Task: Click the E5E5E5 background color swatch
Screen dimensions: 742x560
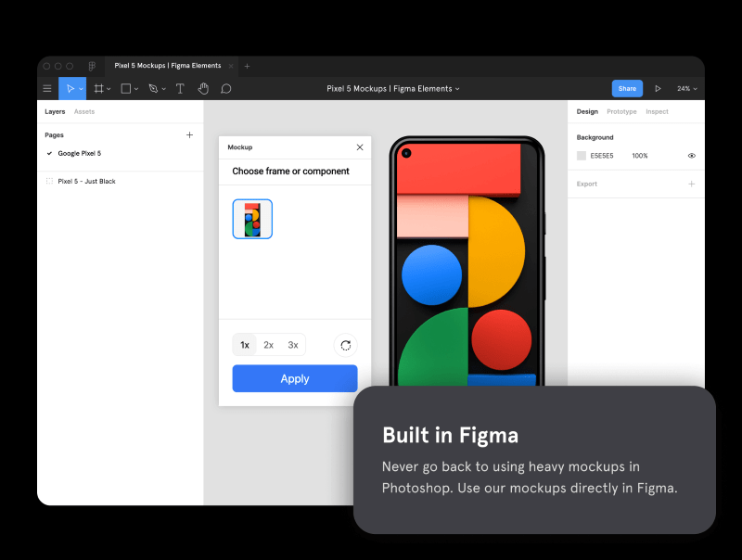Action: pyautogui.click(x=582, y=156)
